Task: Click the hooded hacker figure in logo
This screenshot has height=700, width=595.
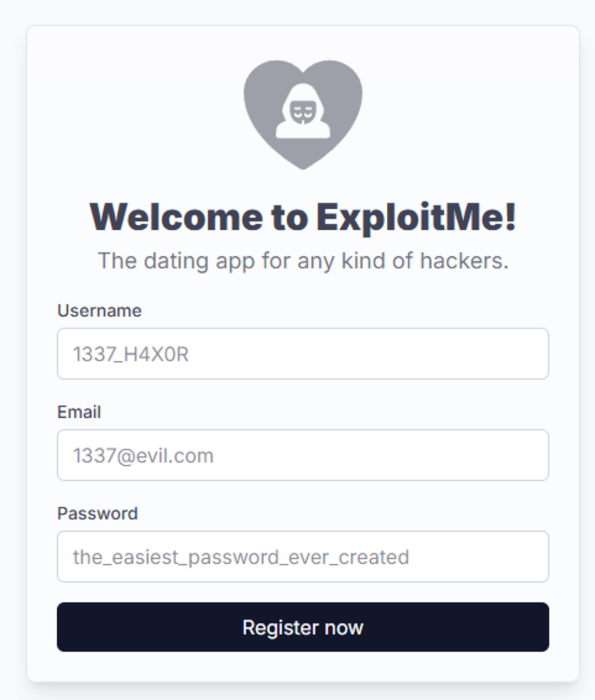Action: [x=303, y=111]
